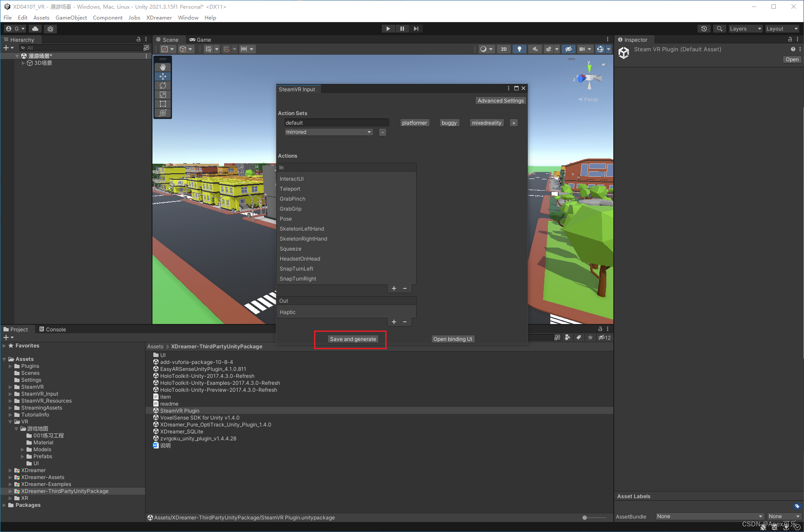The image size is (804, 532).
Task: Open the XDreamer menu
Action: (159, 18)
